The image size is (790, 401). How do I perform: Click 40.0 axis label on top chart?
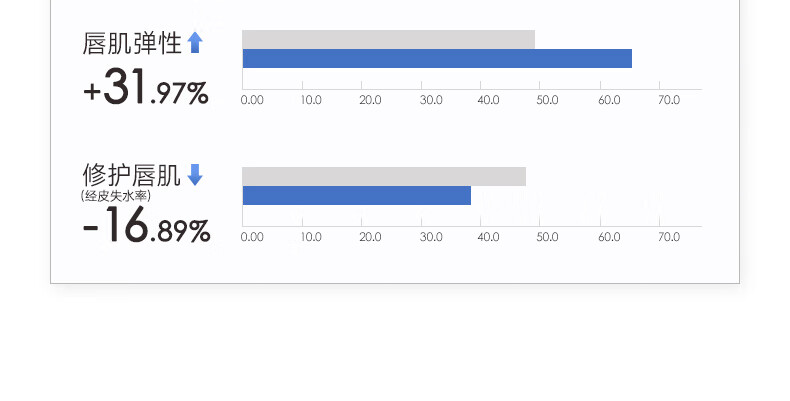click(x=488, y=100)
